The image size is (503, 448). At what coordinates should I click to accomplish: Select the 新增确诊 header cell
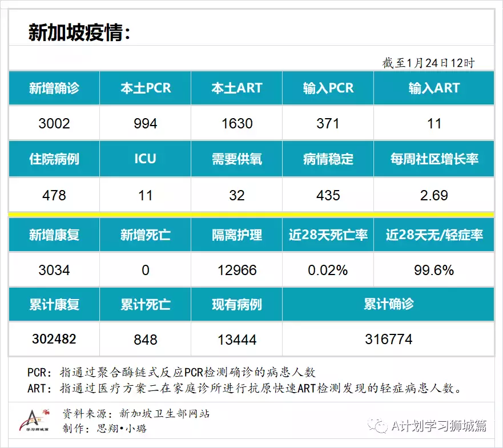pos(54,88)
